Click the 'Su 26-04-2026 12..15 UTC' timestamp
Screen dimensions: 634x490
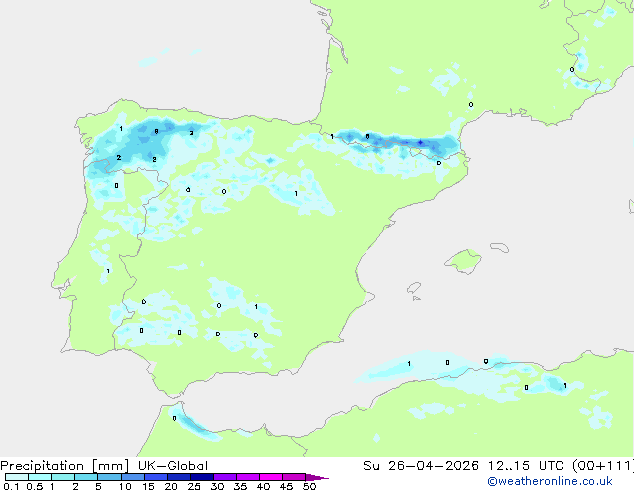[x=463, y=466]
